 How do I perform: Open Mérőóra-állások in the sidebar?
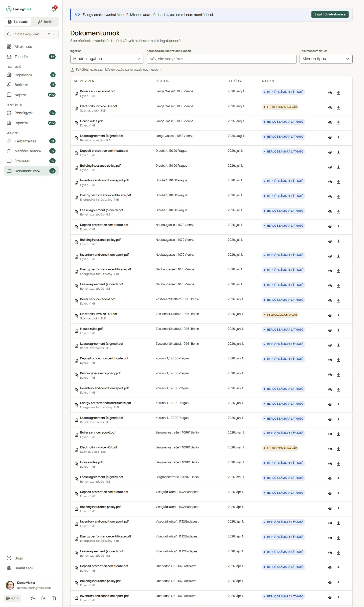31,151
